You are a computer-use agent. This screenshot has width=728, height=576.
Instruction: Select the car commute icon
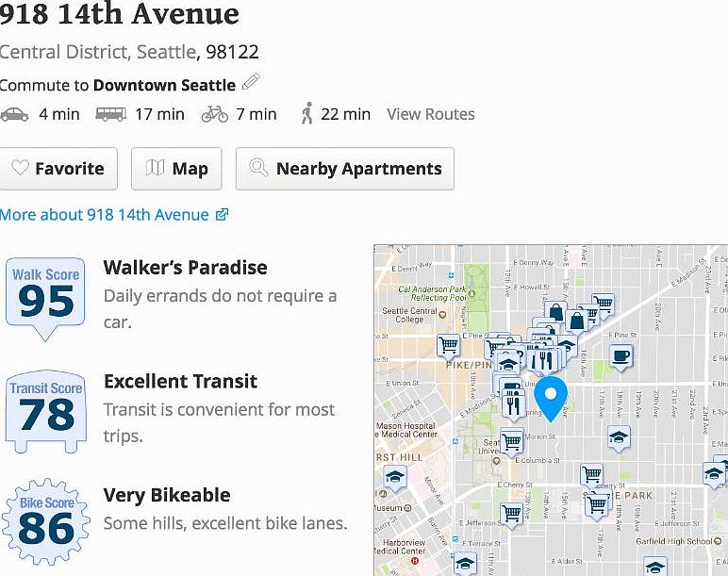coord(14,115)
